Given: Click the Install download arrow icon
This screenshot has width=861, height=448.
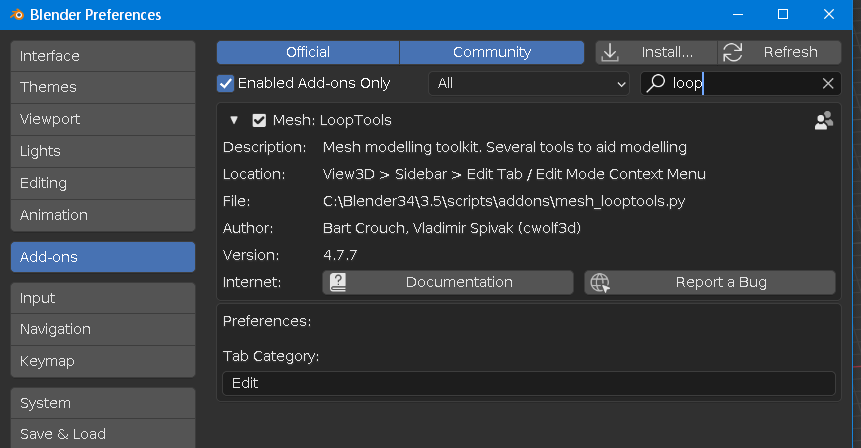Looking at the screenshot, I should 609,52.
